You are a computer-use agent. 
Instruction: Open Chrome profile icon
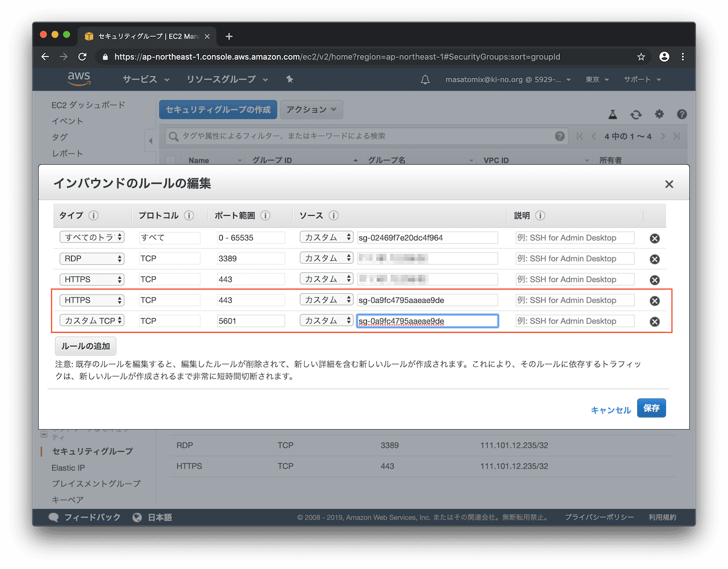[x=664, y=57]
